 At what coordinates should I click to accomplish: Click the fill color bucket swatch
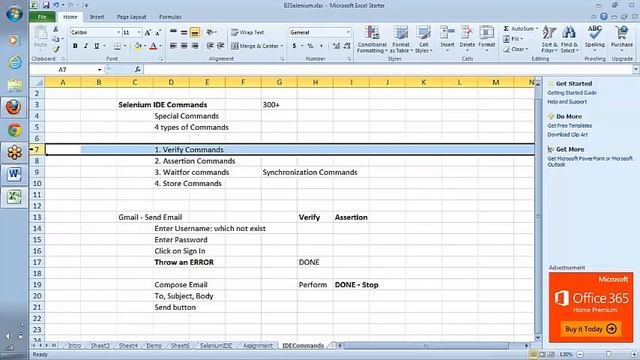pos(138,46)
